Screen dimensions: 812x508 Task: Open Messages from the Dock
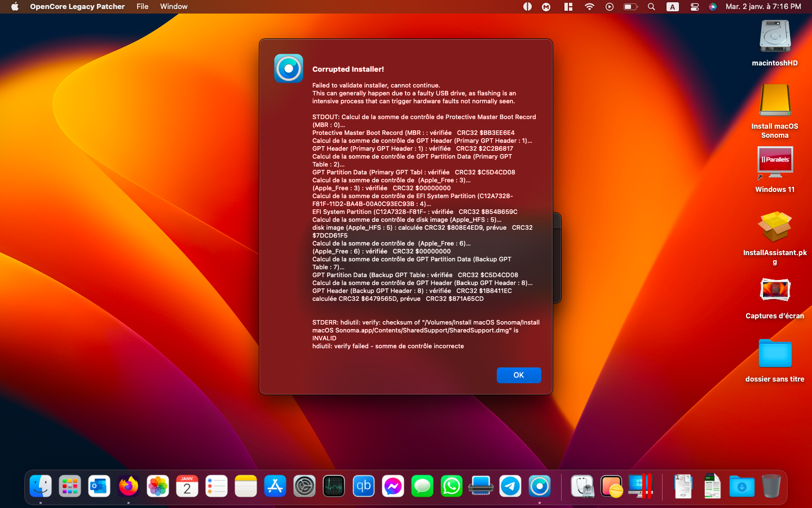tap(422, 486)
